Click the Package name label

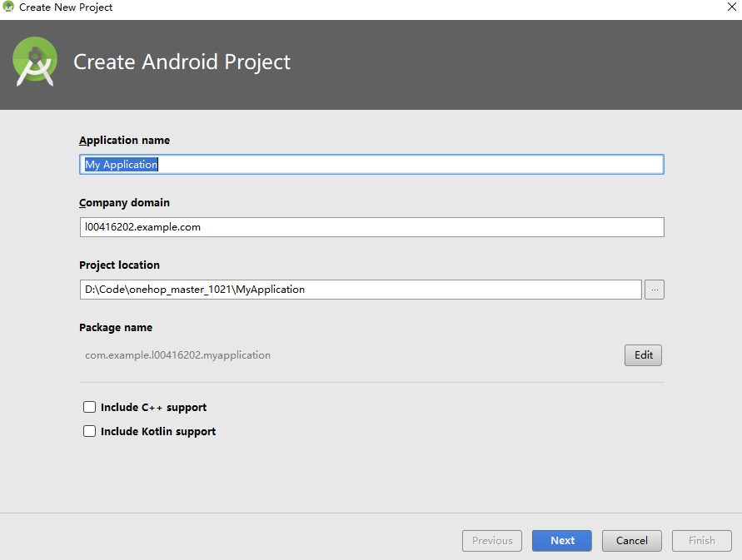point(116,327)
